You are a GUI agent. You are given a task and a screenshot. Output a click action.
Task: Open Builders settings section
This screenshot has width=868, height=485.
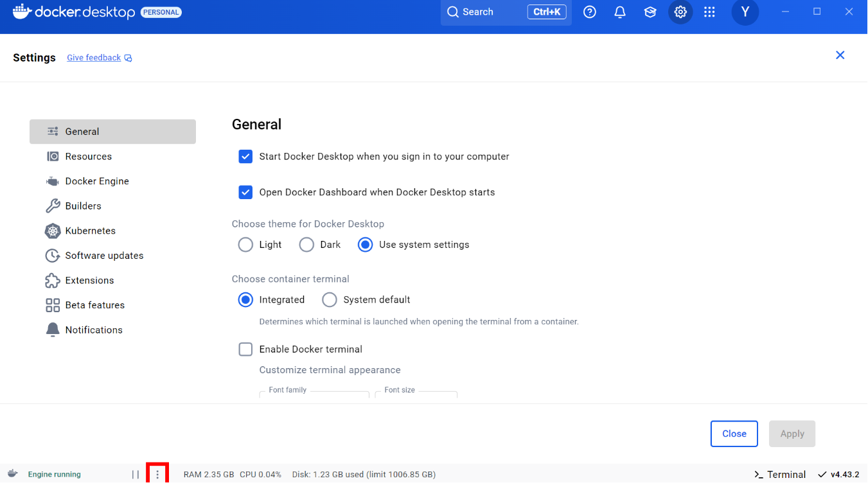[112, 206]
